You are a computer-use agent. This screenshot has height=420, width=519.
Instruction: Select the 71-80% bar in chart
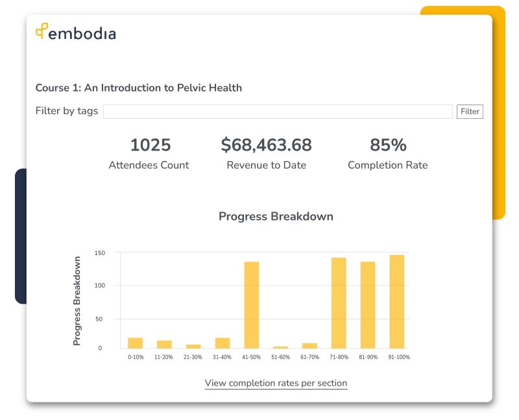tap(339, 303)
